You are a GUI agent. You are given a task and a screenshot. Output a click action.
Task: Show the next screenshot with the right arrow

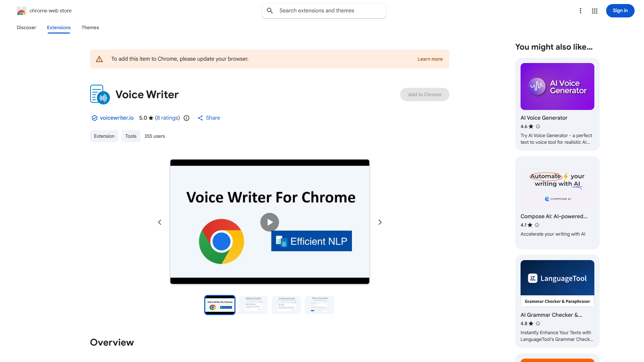pos(380,222)
